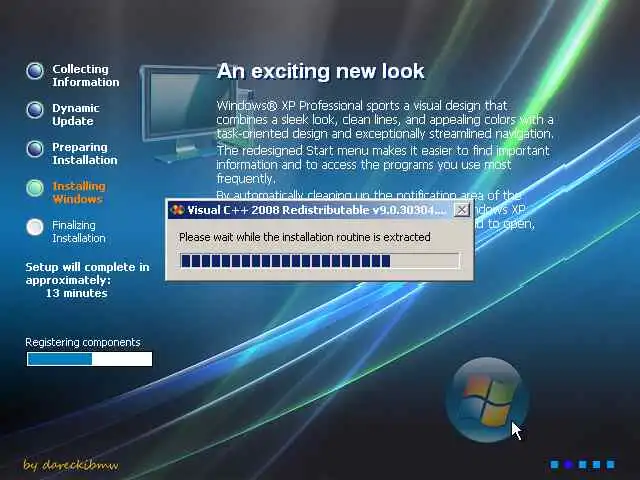Click the 'An exciting new look' heading

tap(320, 71)
